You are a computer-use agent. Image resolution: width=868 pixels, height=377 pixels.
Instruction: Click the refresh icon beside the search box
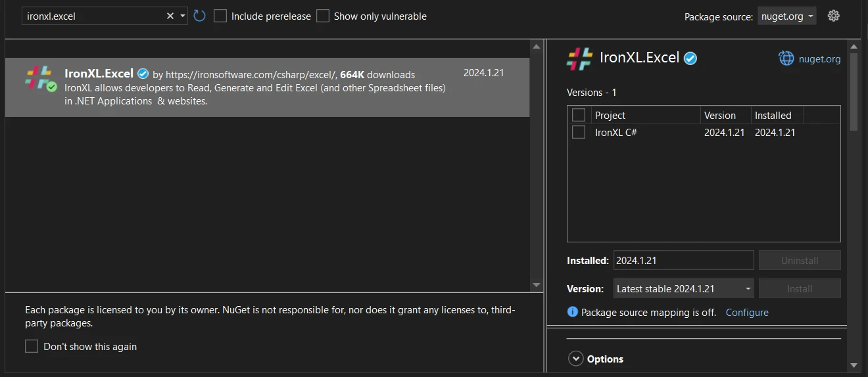(x=199, y=16)
